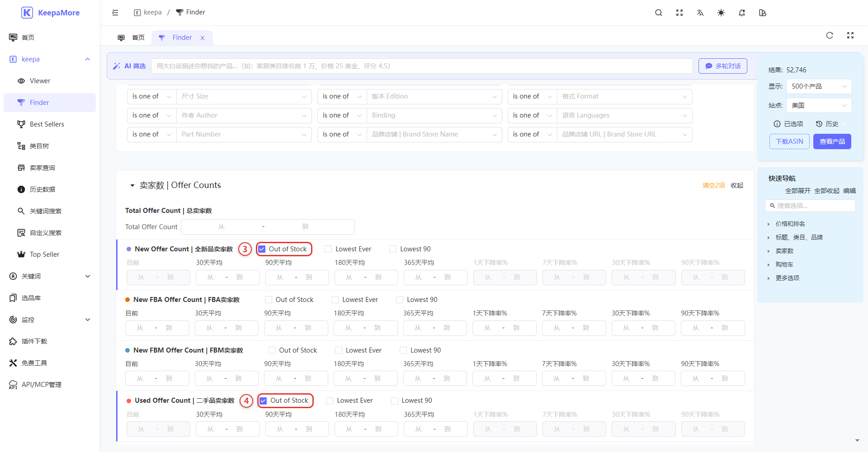Check Lowest Ever for Used Offer Count
868x452 pixels.
tap(330, 400)
